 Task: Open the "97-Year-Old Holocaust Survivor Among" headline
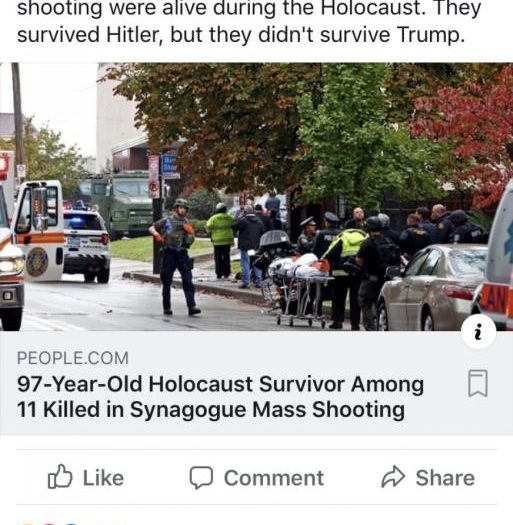point(220,384)
